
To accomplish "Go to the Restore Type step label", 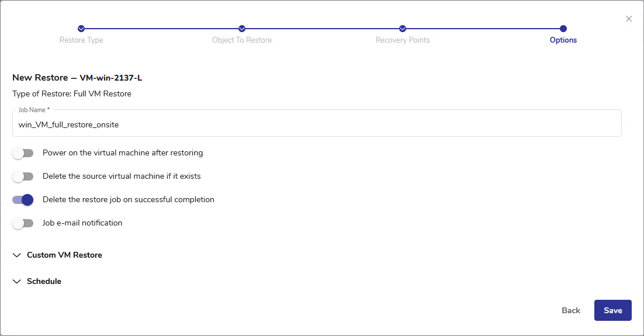I will (81, 40).
